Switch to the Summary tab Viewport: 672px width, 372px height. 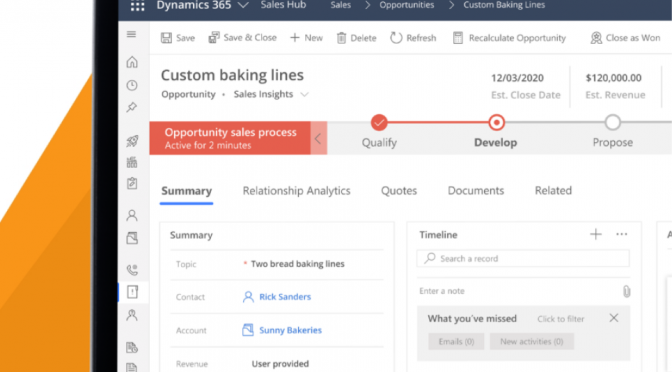186,191
